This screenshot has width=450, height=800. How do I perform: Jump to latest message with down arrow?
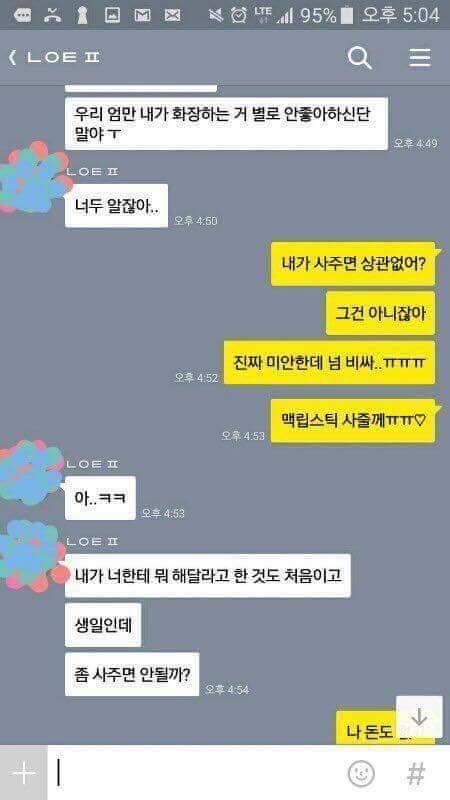(x=419, y=716)
